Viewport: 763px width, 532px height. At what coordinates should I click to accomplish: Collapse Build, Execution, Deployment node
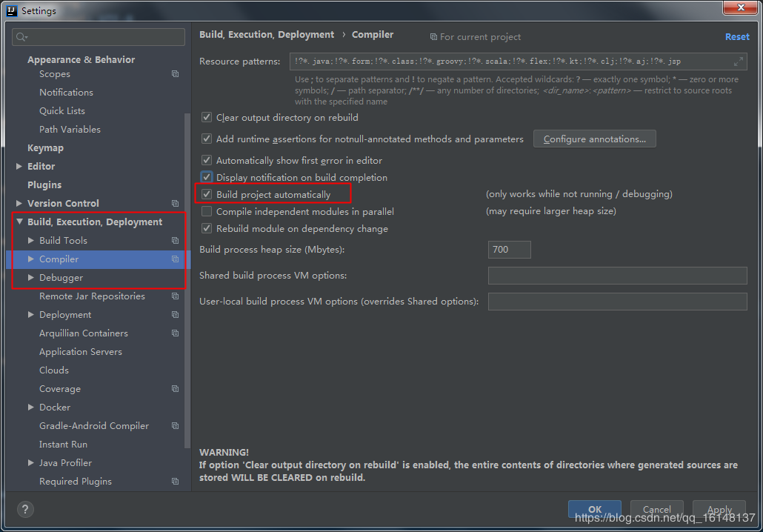[x=19, y=222]
